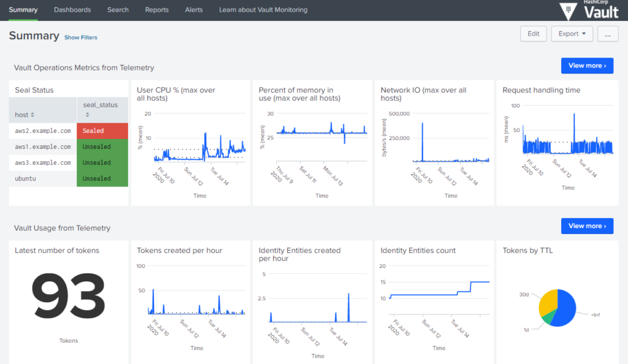Expand Show Filters
This screenshot has height=364, width=628.
[80, 37]
